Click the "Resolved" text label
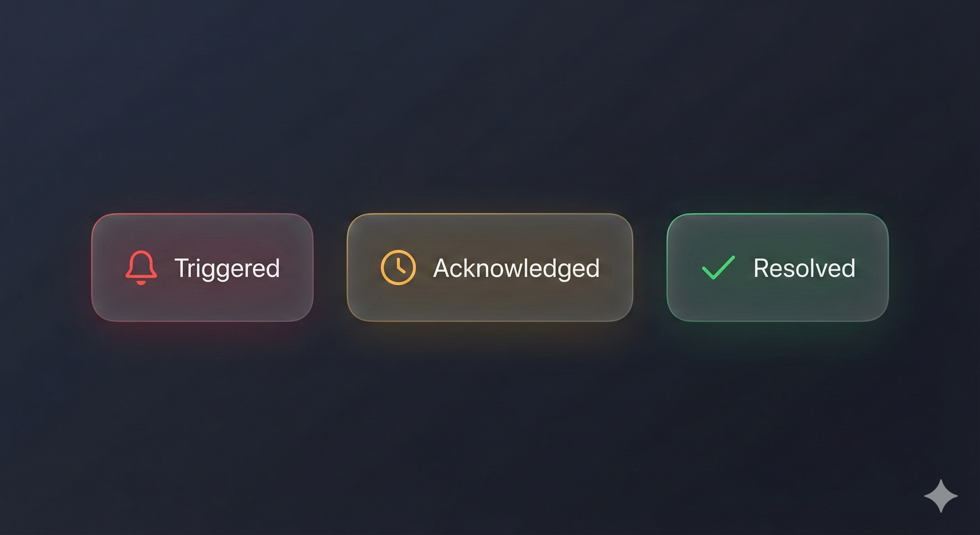Image resolution: width=980 pixels, height=535 pixels. point(804,268)
